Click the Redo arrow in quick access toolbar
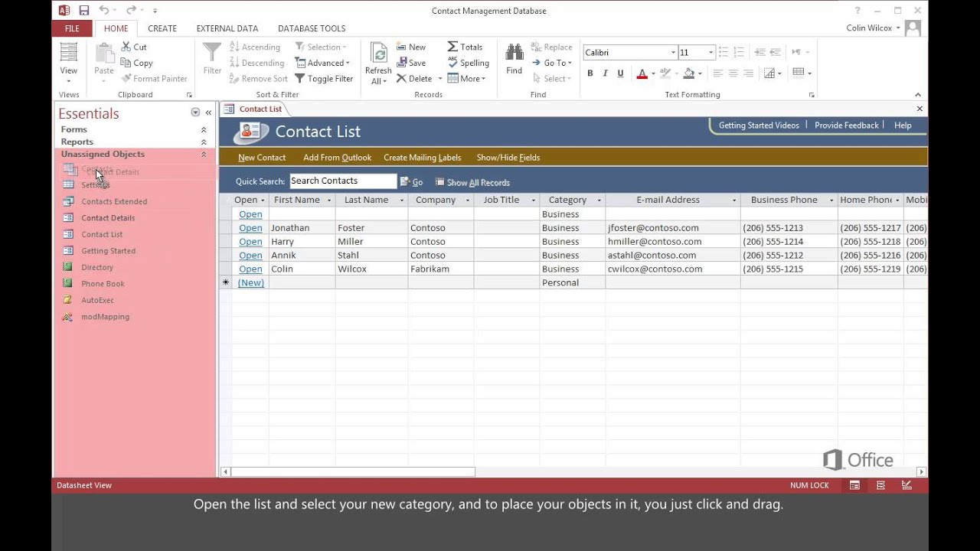Image resolution: width=980 pixels, height=551 pixels. (130, 11)
